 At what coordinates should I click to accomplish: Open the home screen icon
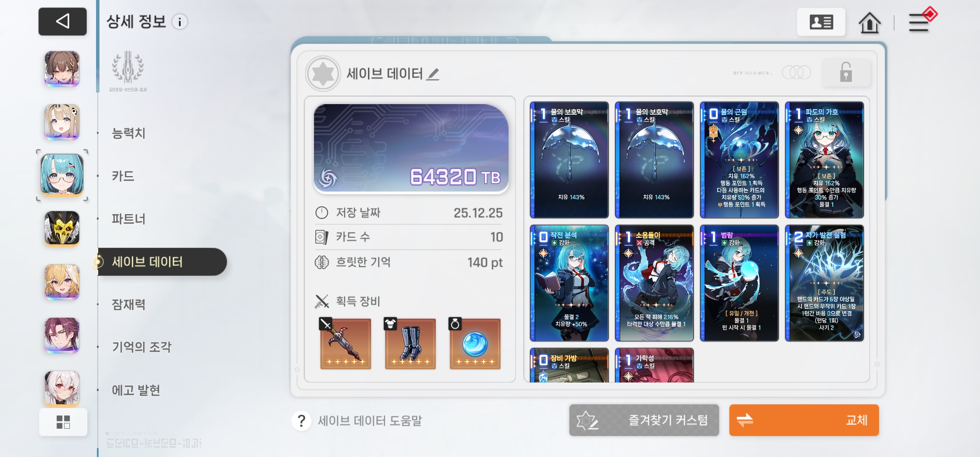[870, 22]
